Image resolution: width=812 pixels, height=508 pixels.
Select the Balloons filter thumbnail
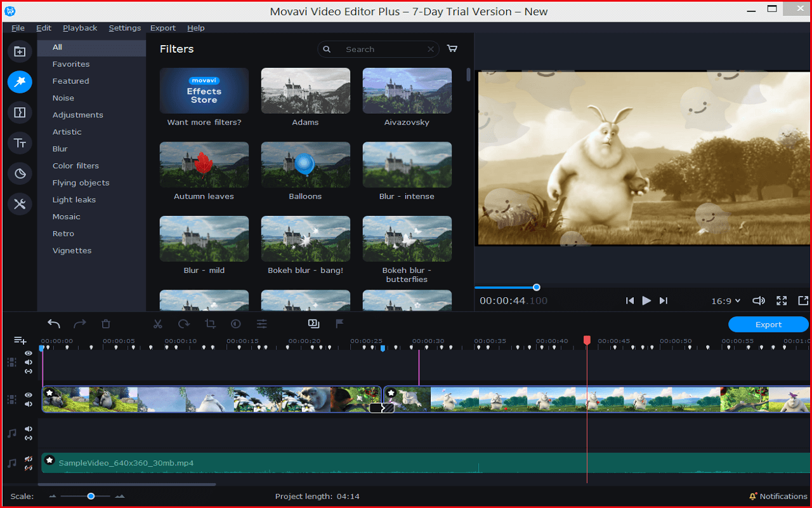(306, 164)
